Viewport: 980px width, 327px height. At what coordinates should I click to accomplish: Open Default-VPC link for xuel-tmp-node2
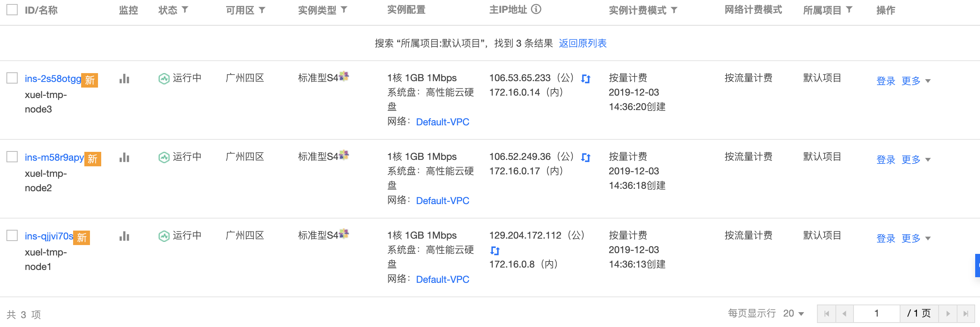coord(442,200)
